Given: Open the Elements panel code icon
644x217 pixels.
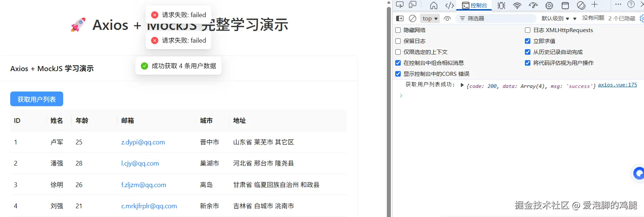Looking at the screenshot, I should (450, 5).
